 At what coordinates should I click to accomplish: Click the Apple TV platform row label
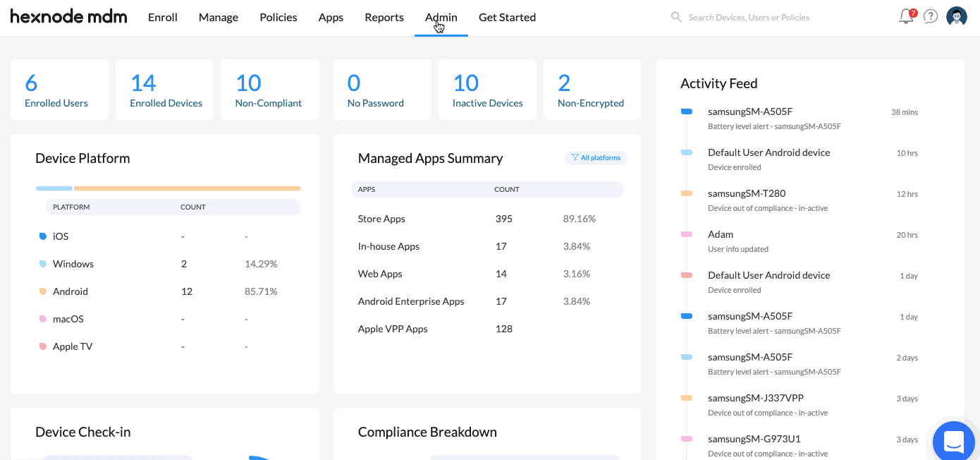pos(73,346)
